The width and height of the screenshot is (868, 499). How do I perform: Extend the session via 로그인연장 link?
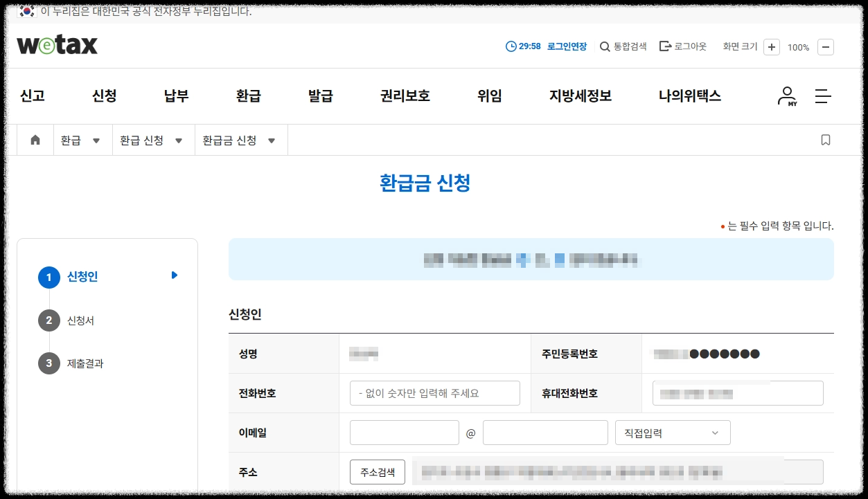(567, 46)
